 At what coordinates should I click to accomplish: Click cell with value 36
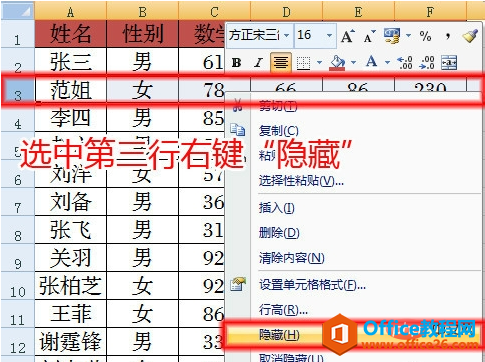click(x=202, y=202)
